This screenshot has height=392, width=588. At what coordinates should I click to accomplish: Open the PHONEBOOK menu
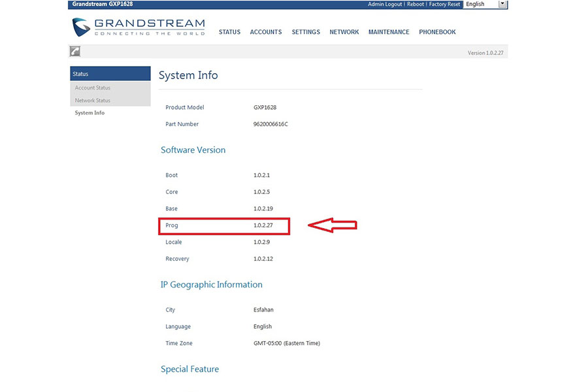click(x=437, y=32)
